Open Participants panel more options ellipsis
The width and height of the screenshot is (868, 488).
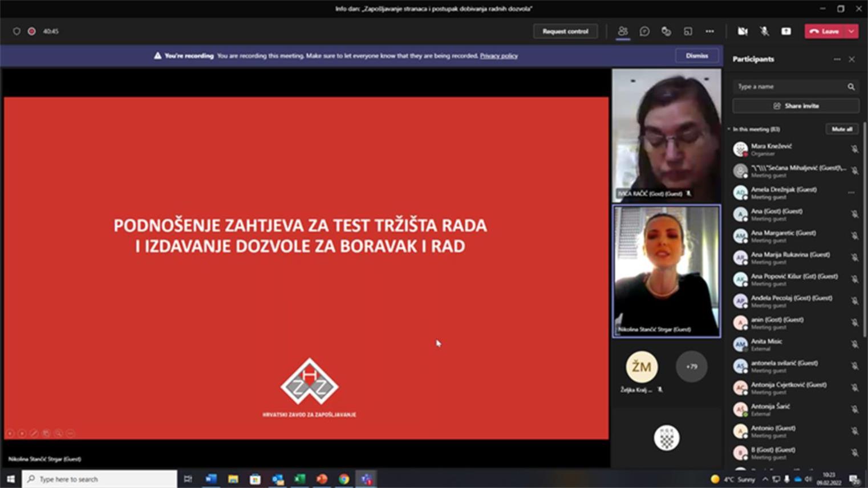(837, 59)
